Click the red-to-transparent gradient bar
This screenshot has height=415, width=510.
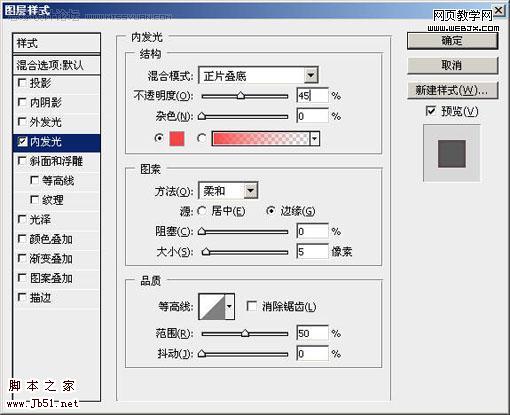tap(261, 138)
